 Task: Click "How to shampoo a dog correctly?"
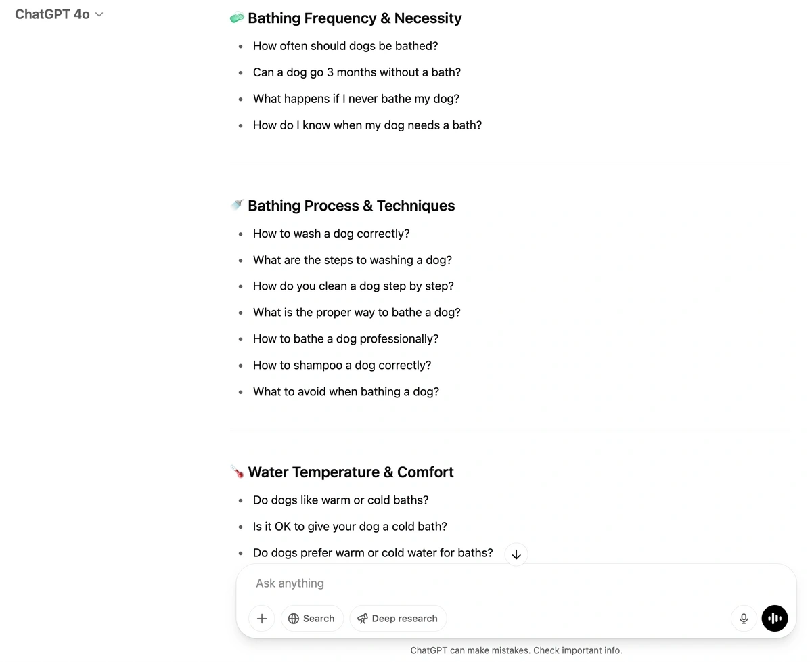click(x=342, y=365)
